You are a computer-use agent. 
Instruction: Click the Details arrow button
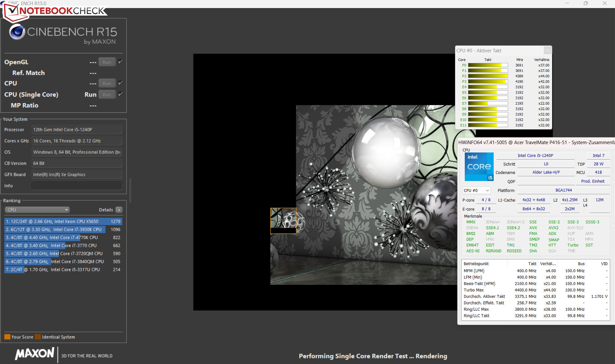119,210
